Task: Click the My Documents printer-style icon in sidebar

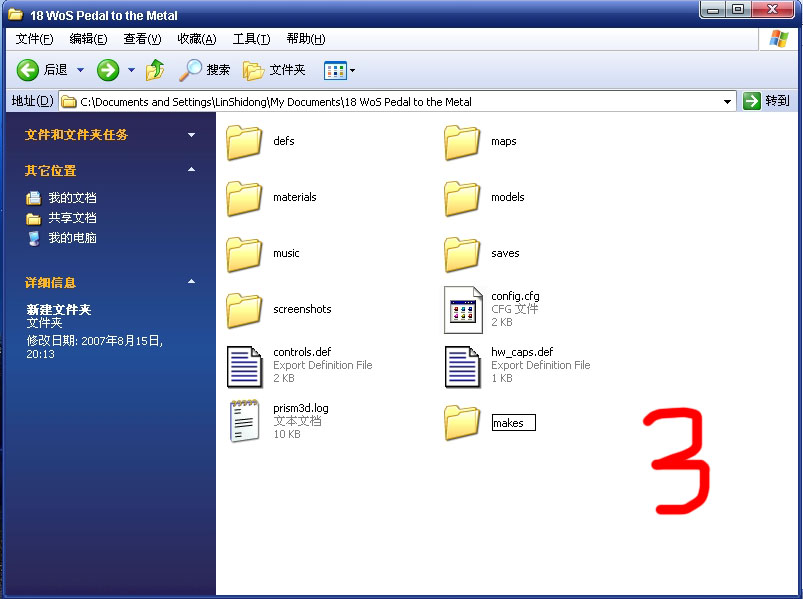Action: (x=33, y=198)
